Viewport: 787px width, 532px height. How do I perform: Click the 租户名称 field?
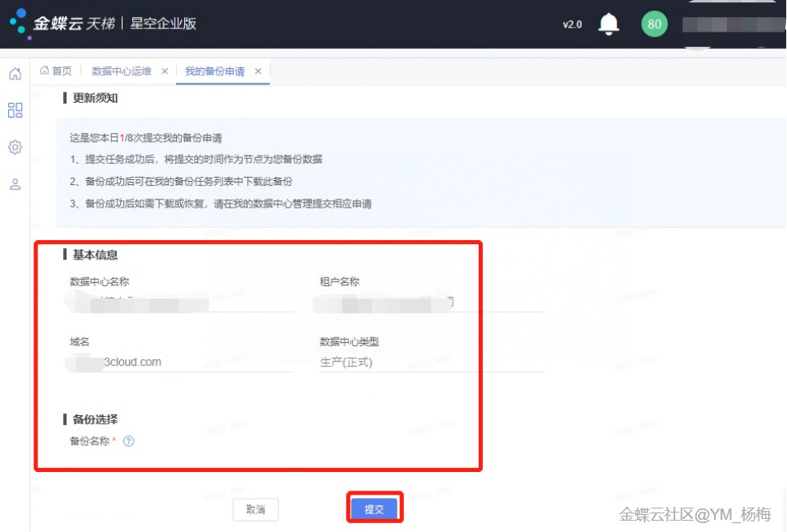(432, 302)
